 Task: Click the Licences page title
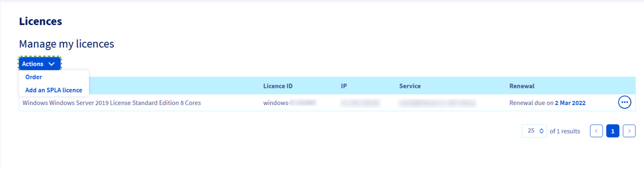tap(40, 21)
